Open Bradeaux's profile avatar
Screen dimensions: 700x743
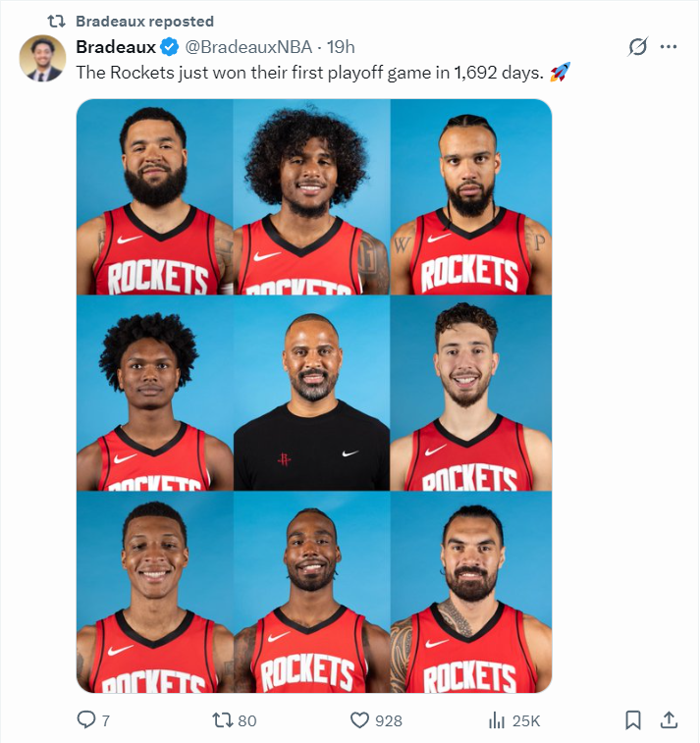coord(42,58)
